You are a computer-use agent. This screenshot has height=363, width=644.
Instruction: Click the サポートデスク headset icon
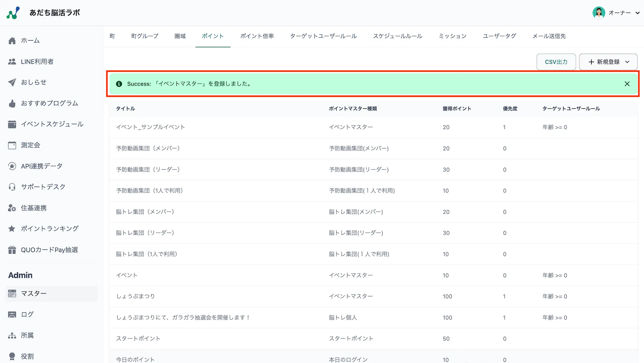(12, 187)
